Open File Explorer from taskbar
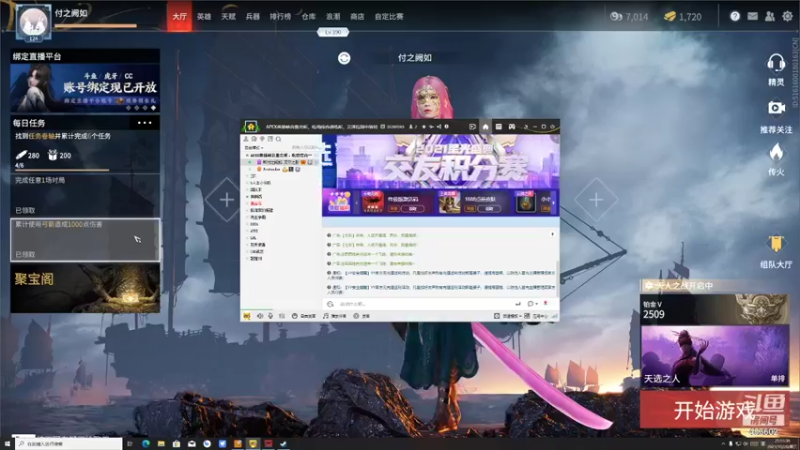Image resolution: width=800 pixels, height=450 pixels. tap(161, 444)
